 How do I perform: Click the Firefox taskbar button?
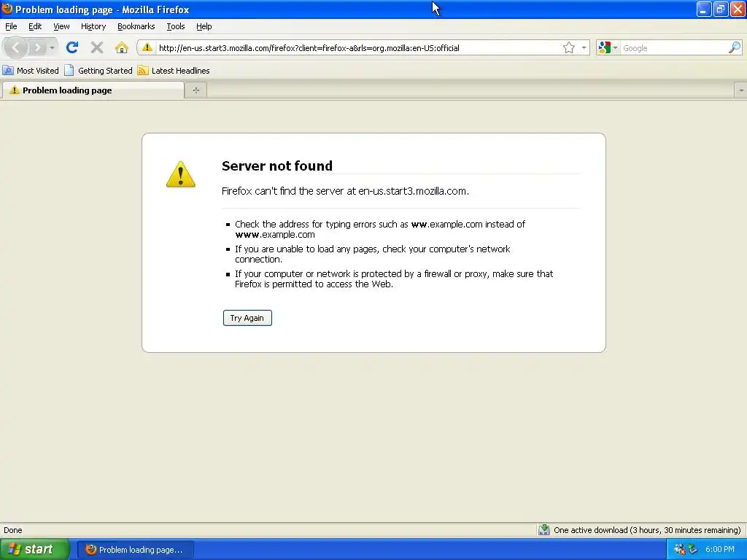tap(135, 550)
